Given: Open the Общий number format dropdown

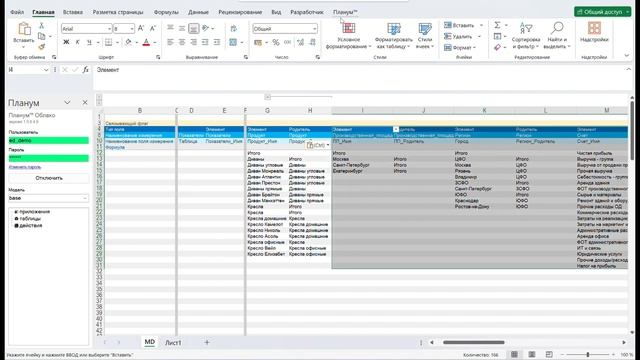Looking at the screenshot, I should tap(314, 29).
